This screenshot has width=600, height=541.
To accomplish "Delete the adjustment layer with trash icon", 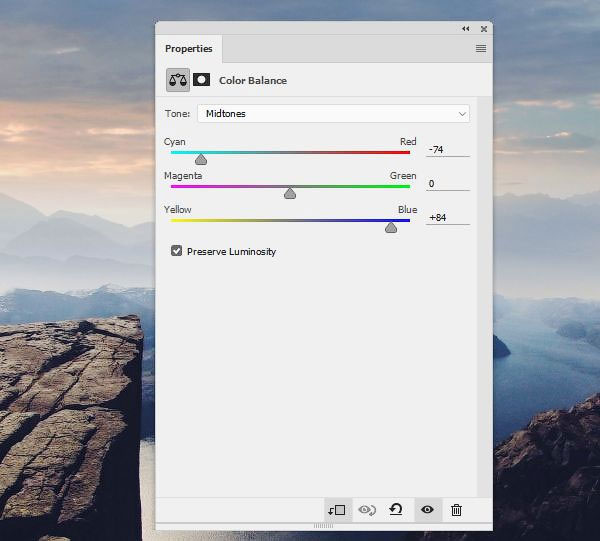I will coord(457,510).
